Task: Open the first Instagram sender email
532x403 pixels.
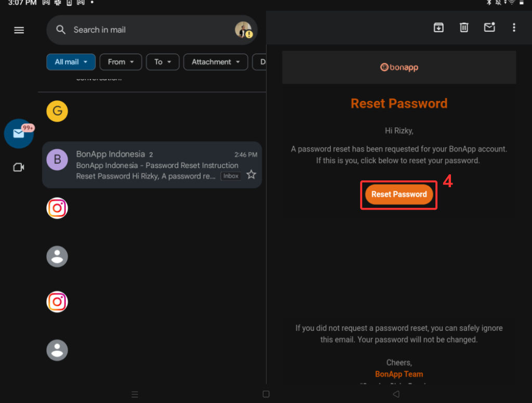Action: click(x=57, y=208)
